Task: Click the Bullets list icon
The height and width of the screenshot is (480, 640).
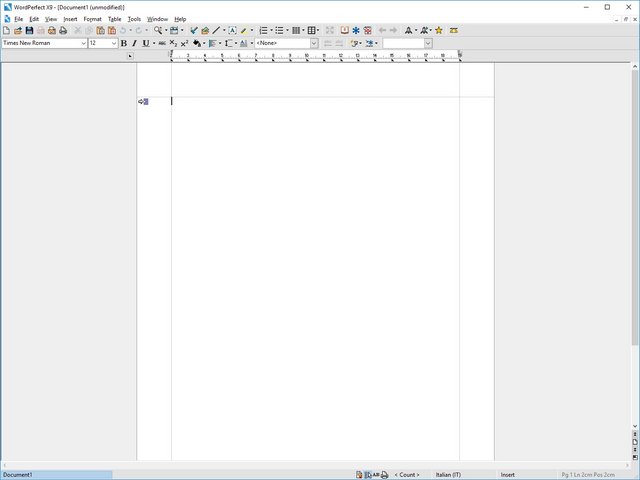Action: pos(279,31)
